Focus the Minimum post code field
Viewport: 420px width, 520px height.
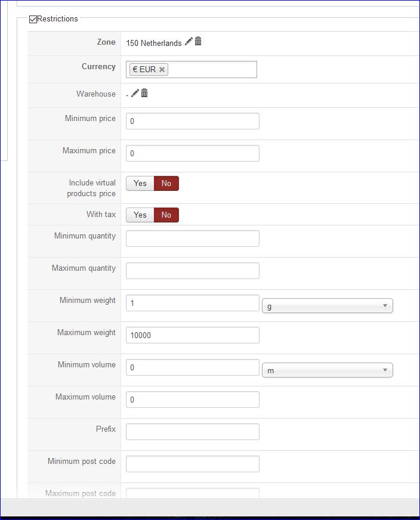pos(193,464)
